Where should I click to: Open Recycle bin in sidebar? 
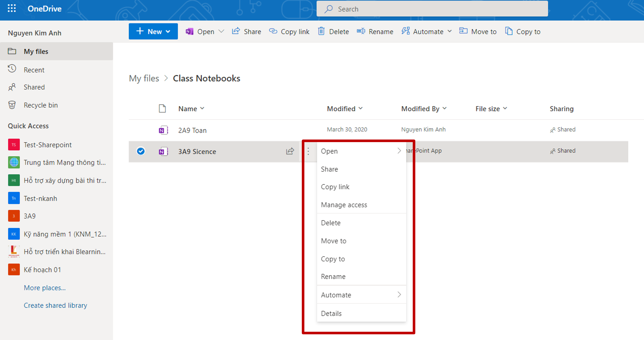(x=40, y=105)
